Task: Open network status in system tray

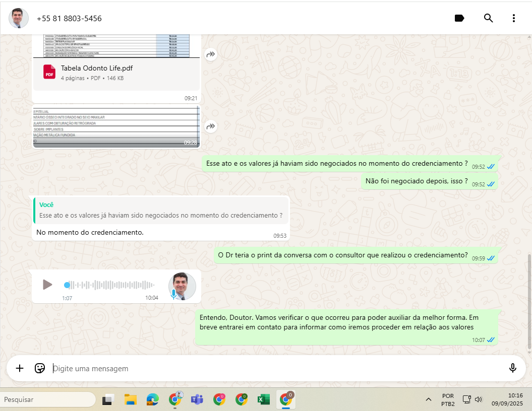Action: click(x=467, y=399)
